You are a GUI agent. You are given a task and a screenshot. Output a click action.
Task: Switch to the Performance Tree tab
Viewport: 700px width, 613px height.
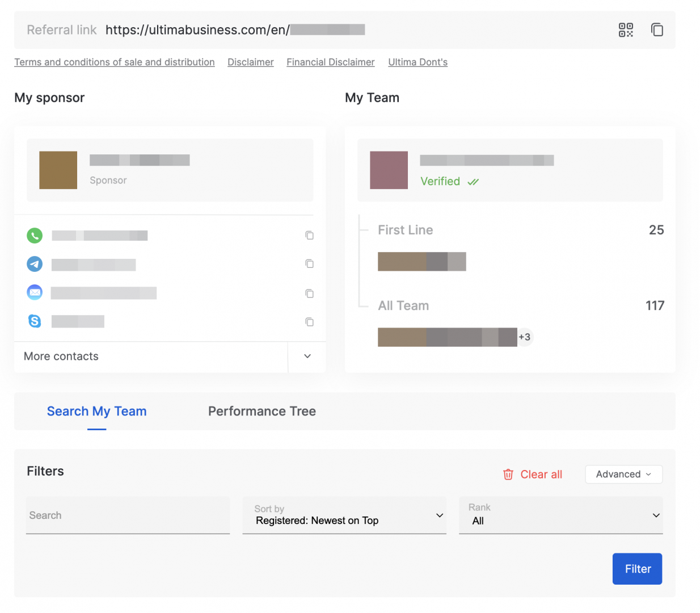[262, 412]
